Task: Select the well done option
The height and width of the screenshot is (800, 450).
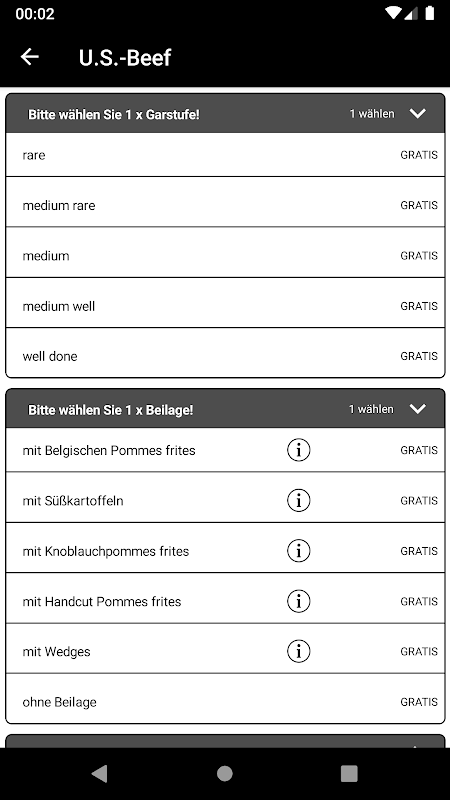Action: coord(225,356)
